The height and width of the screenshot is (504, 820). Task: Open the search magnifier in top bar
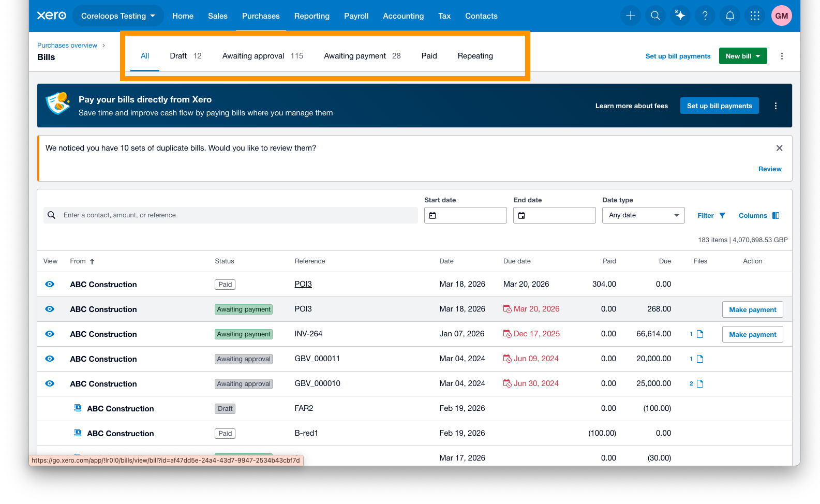(x=655, y=16)
